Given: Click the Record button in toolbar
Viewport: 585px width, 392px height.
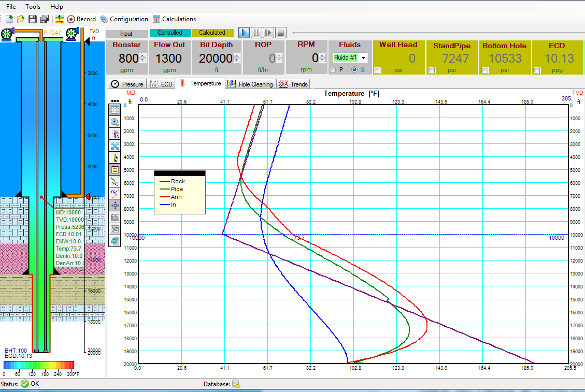Looking at the screenshot, I should coord(81,19).
